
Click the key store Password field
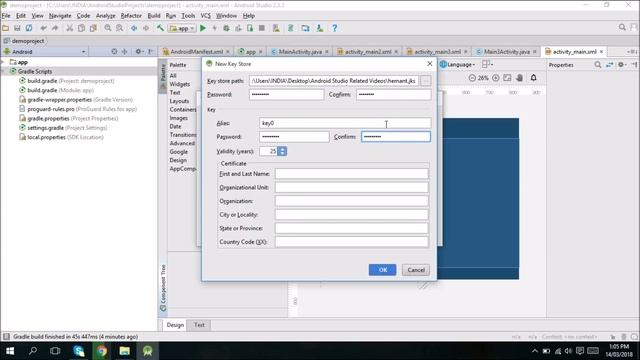[x=287, y=95]
